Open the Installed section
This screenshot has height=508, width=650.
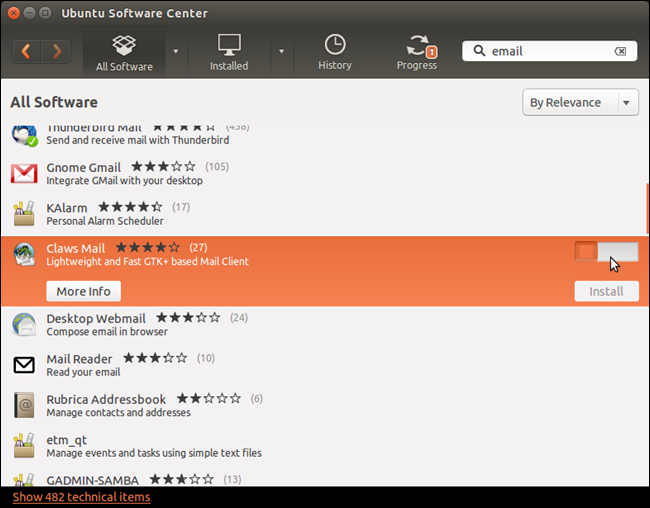[x=229, y=53]
